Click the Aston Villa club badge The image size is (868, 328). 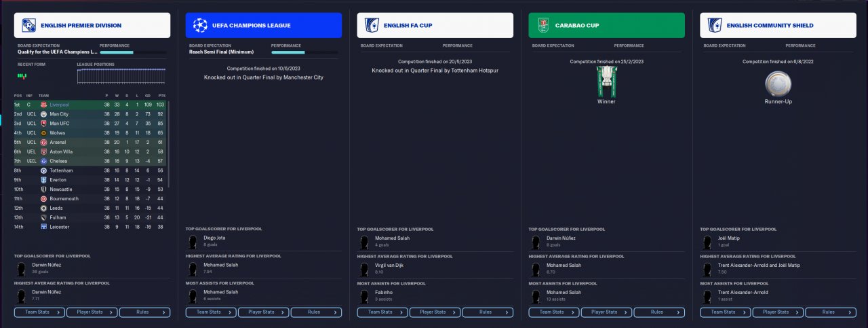pyautogui.click(x=43, y=152)
